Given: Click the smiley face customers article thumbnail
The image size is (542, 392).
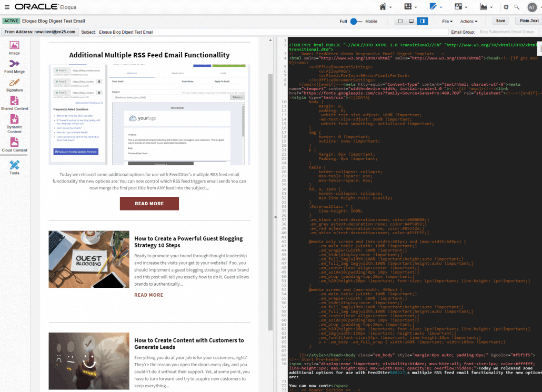Looking at the screenshot, I should pos(89,361).
